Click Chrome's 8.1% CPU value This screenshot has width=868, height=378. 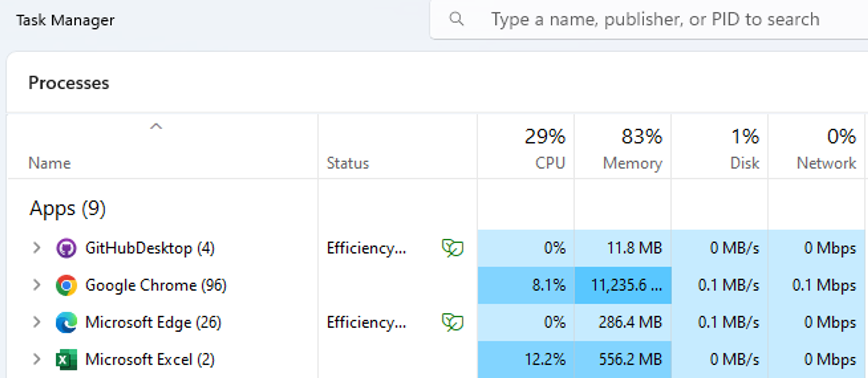549,285
